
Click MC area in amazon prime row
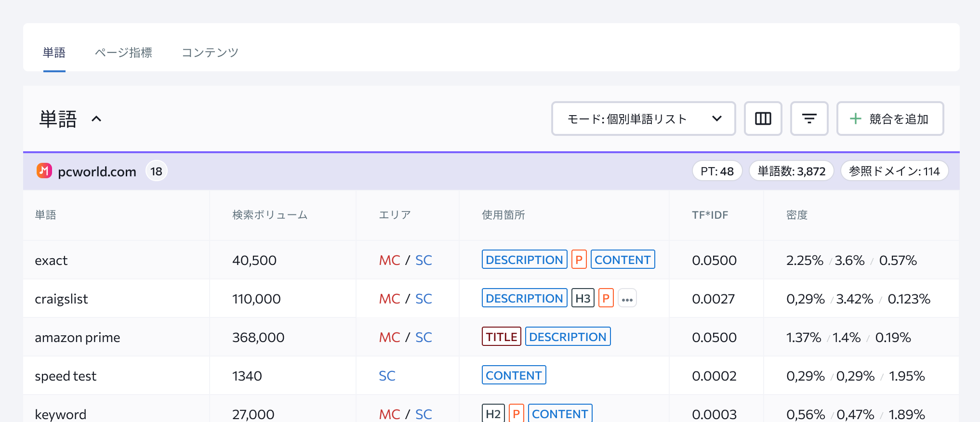(389, 337)
